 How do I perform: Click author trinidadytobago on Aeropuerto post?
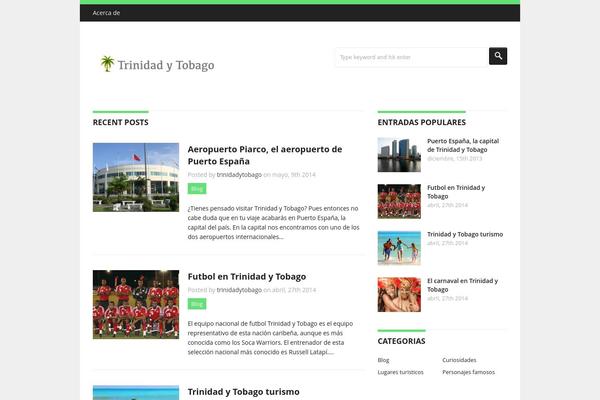(x=239, y=175)
